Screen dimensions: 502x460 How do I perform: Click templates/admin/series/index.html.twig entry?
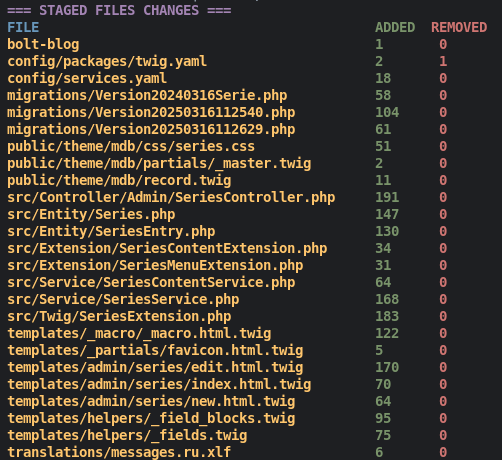pos(159,385)
